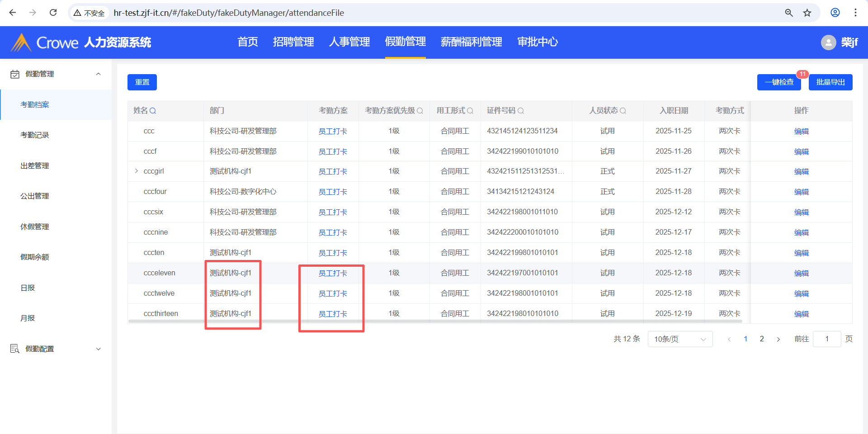Click the browser reload page icon
The image size is (868, 434).
(53, 13)
